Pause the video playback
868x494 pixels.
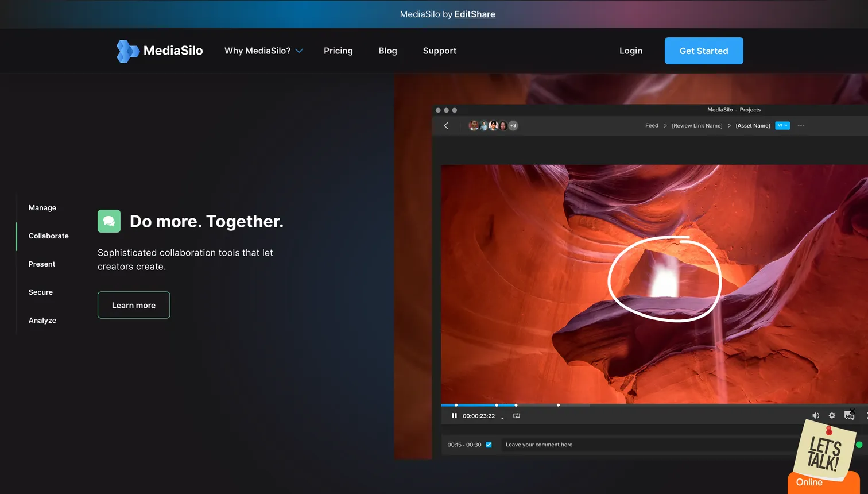pyautogui.click(x=454, y=415)
